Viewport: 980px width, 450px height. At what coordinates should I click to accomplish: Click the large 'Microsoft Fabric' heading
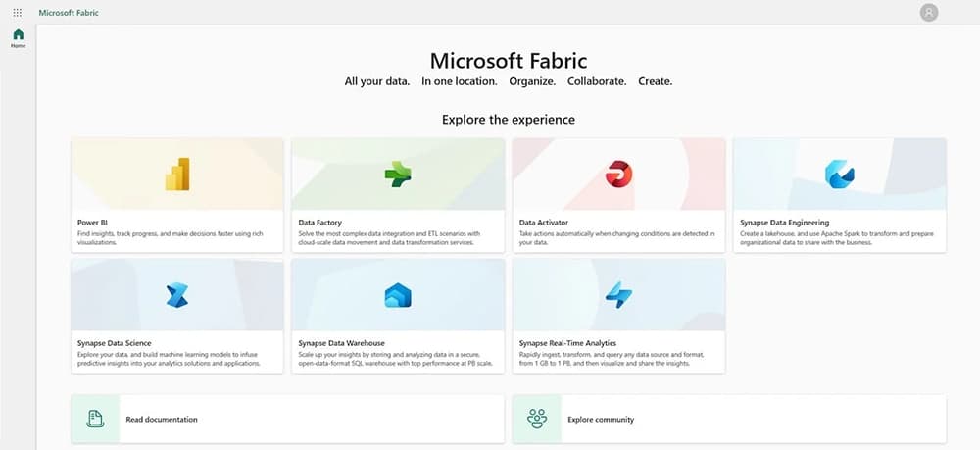pos(508,61)
